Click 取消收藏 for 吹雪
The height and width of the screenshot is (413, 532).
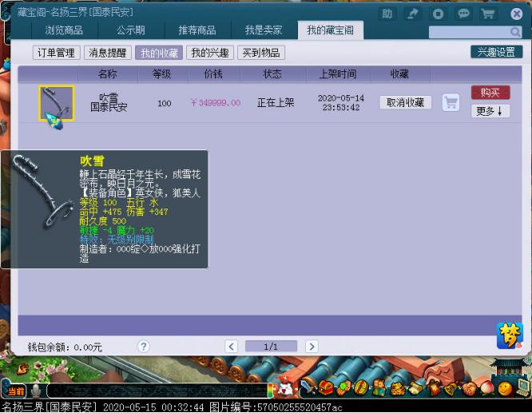coord(406,102)
